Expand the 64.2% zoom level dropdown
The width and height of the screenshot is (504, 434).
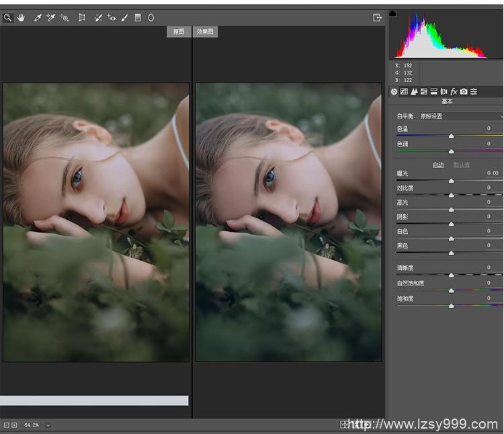48,425
